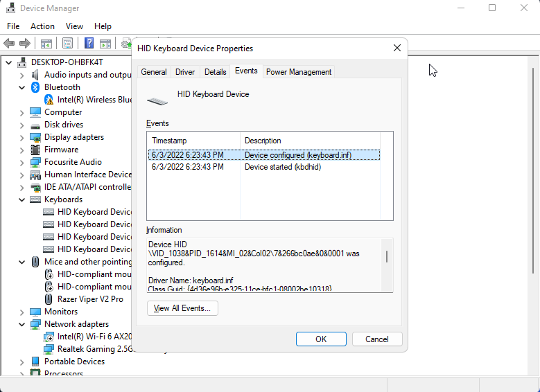This screenshot has width=540, height=392.
Task: Click the Audio inputs speaker icon
Action: pyautogui.click(x=35, y=75)
